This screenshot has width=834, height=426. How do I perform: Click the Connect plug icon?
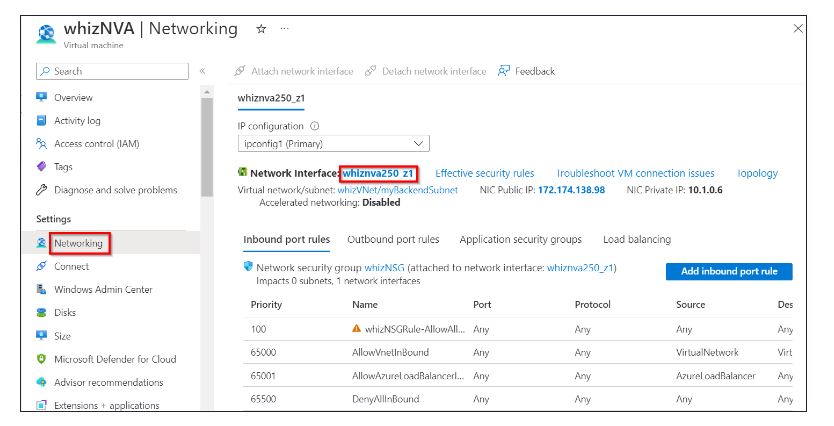pyautogui.click(x=41, y=266)
